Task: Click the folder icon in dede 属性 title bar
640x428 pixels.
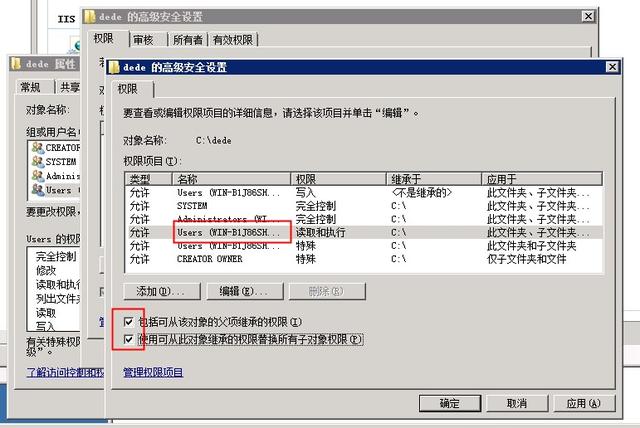Action: pyautogui.click(x=16, y=64)
